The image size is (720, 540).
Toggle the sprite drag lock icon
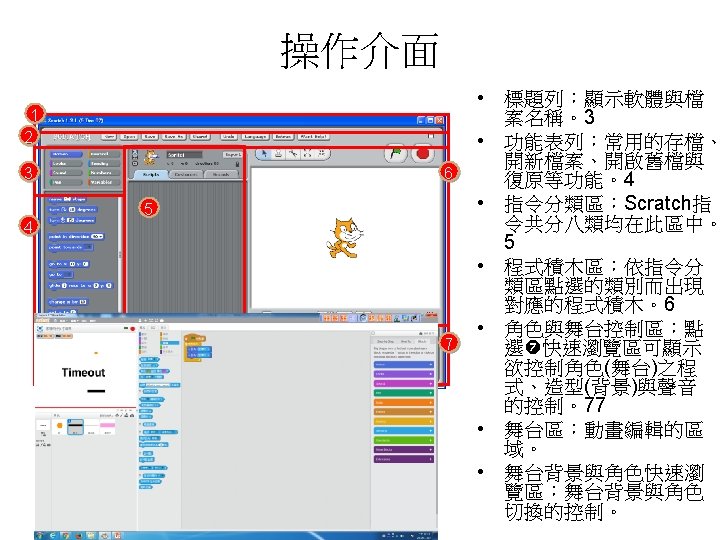237,164
